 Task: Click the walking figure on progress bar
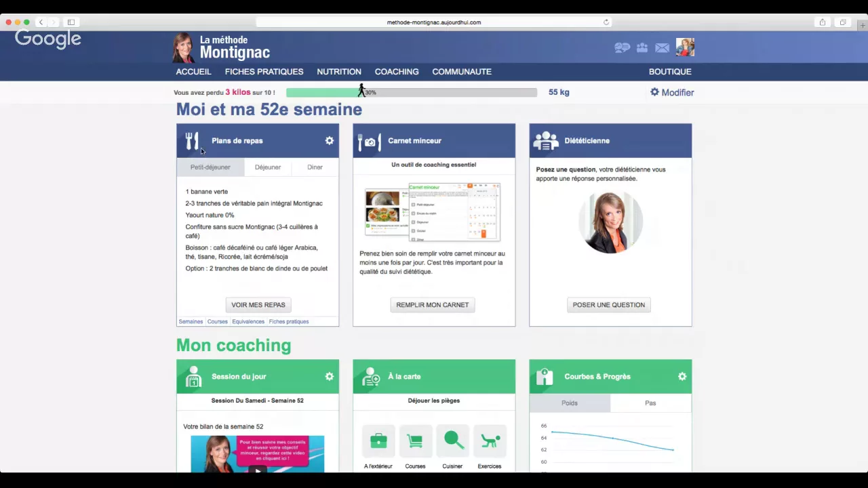pyautogui.click(x=361, y=90)
